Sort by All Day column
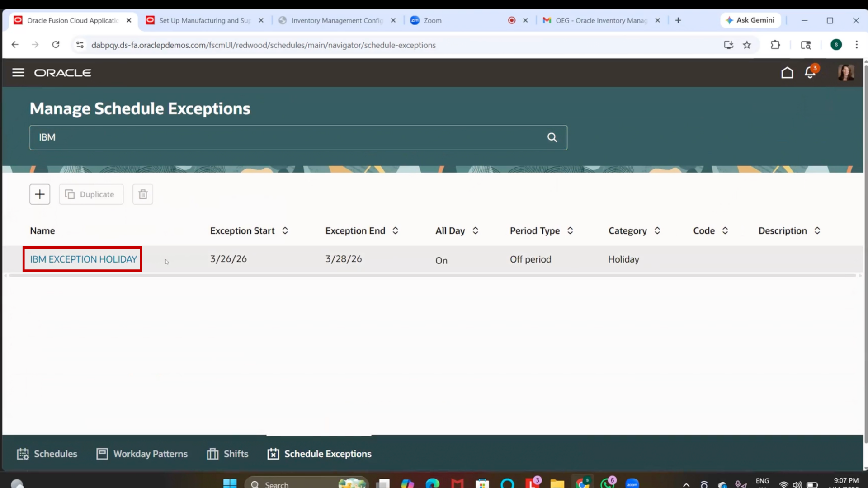 coord(476,230)
